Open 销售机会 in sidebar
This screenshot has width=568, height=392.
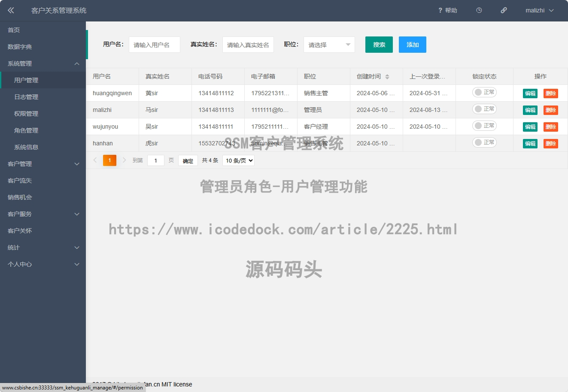(43, 197)
